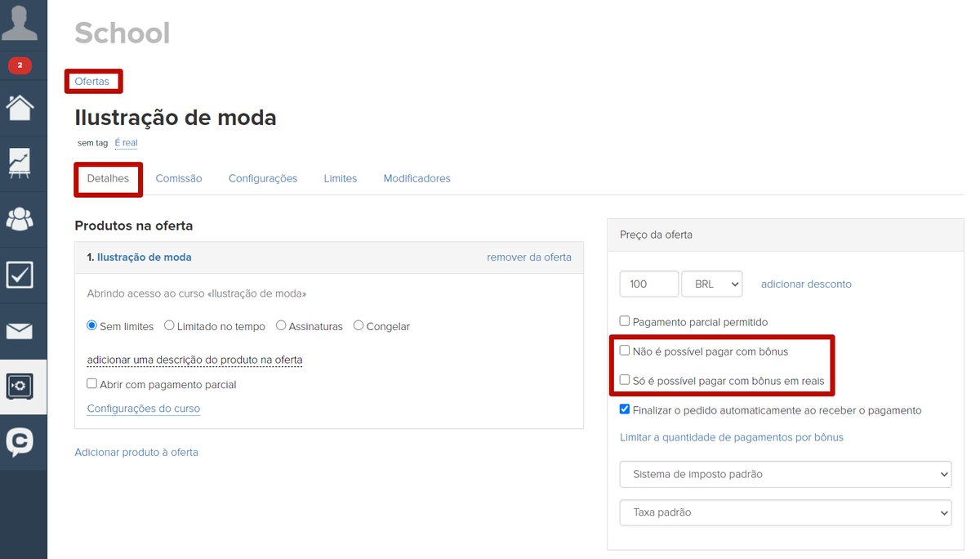Select the Sem limites radio option
The image size is (980, 559).
(x=92, y=325)
